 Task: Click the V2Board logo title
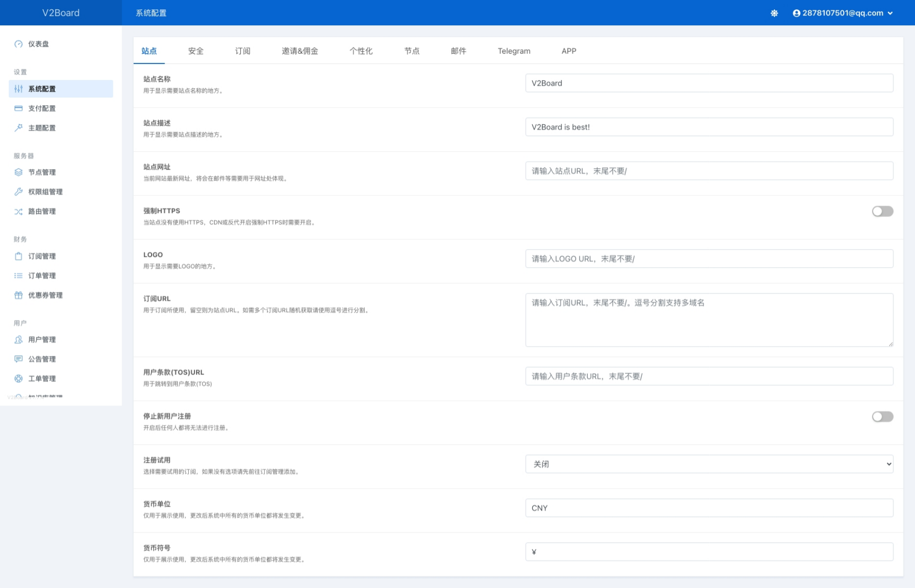[x=61, y=13]
